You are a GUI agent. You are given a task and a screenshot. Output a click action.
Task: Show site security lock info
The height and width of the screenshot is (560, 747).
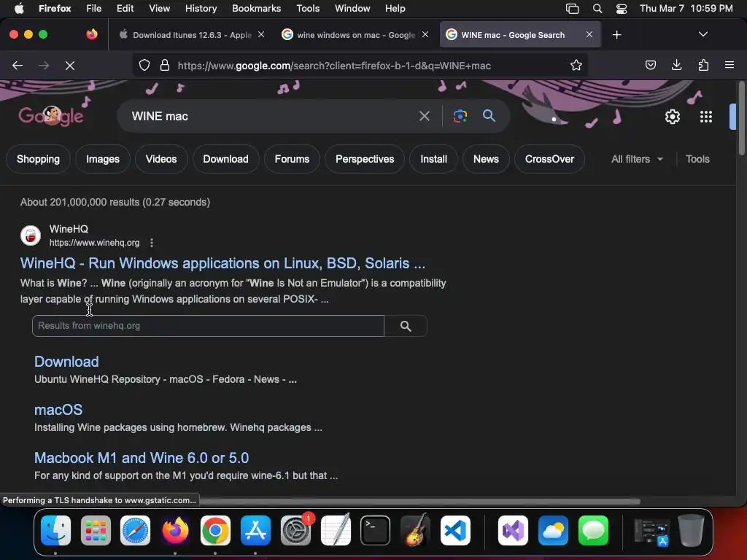[165, 65]
